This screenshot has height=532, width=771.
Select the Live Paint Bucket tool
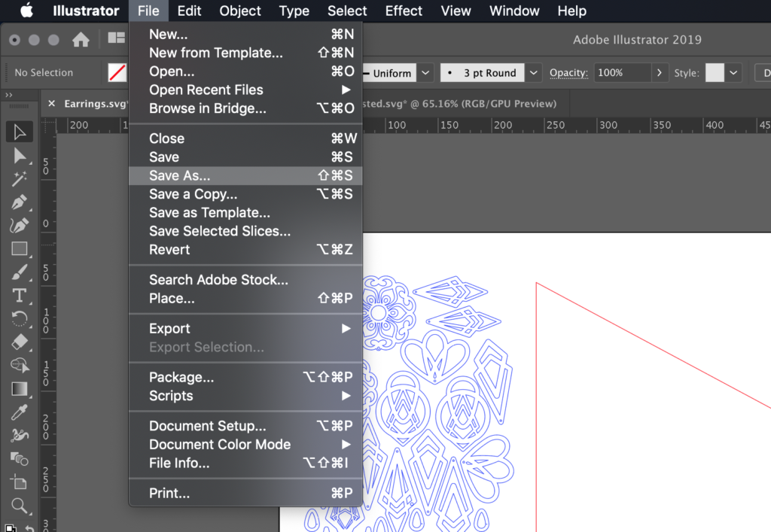tap(19, 459)
